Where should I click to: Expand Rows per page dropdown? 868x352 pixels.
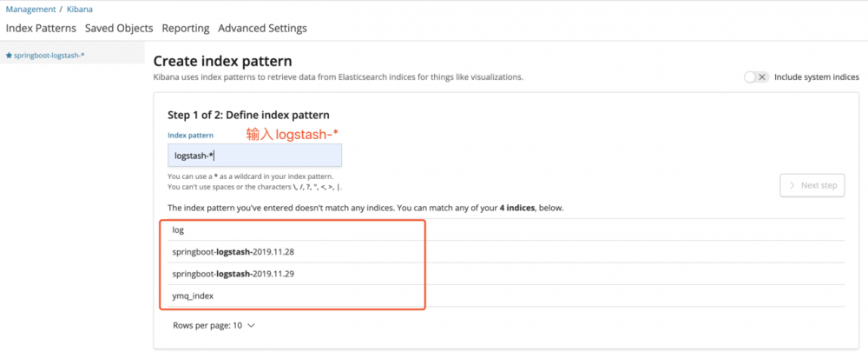coord(214,325)
